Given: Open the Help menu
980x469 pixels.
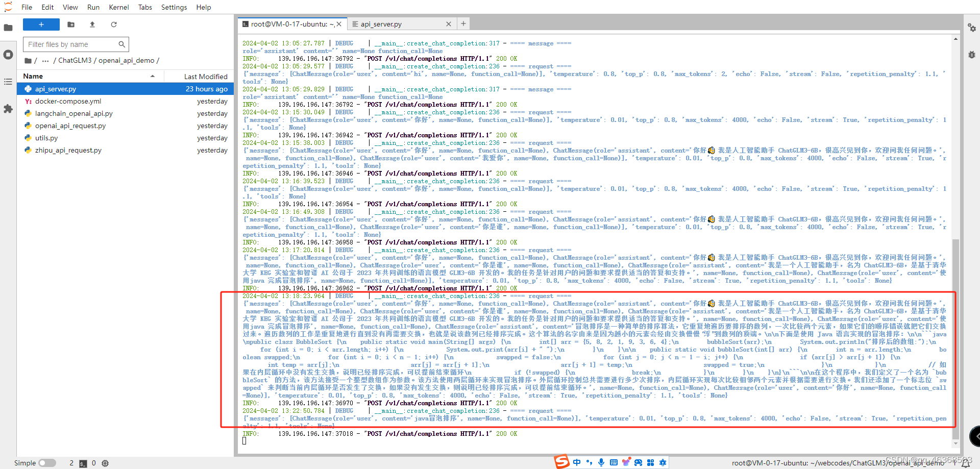Looking at the screenshot, I should (204, 7).
